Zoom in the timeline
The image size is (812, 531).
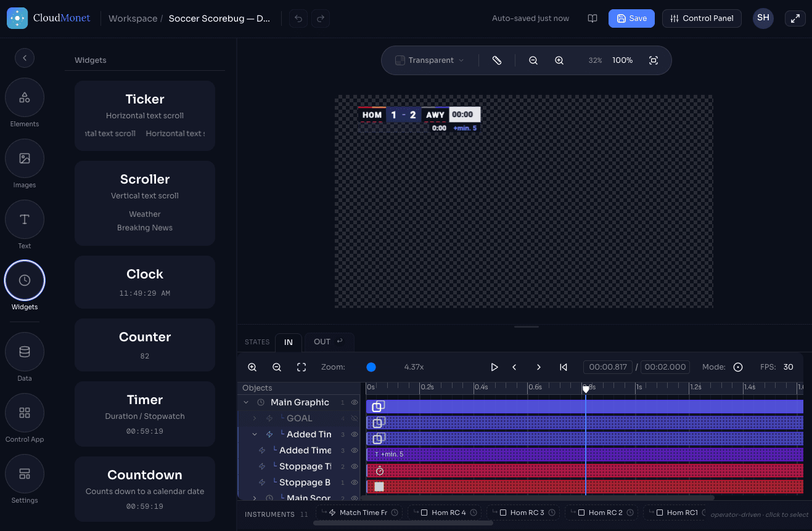(252, 367)
